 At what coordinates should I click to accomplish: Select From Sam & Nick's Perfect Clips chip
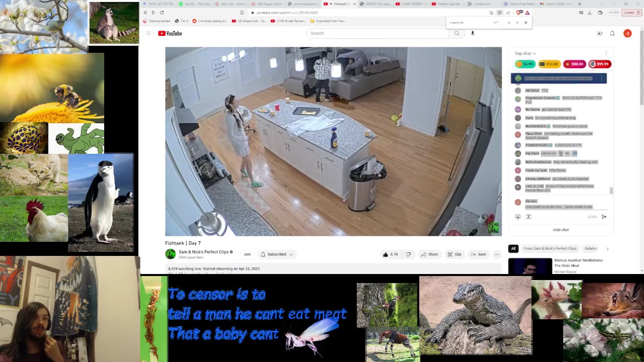point(550,248)
